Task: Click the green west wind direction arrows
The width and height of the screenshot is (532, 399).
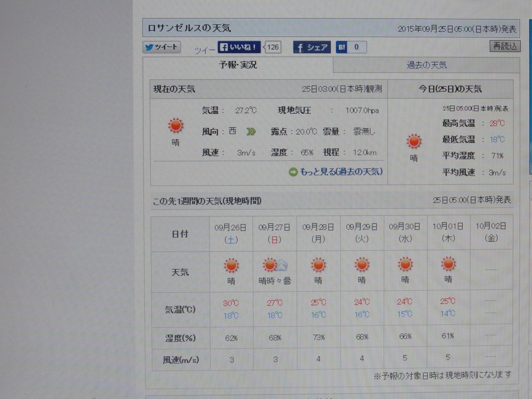Action: pyautogui.click(x=251, y=132)
